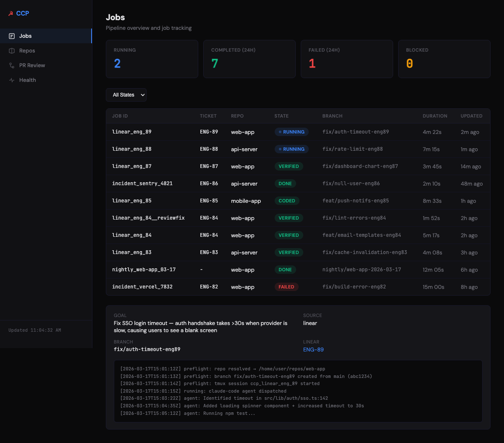
Task: Select job incident_vercel_7832
Action: pos(298,287)
